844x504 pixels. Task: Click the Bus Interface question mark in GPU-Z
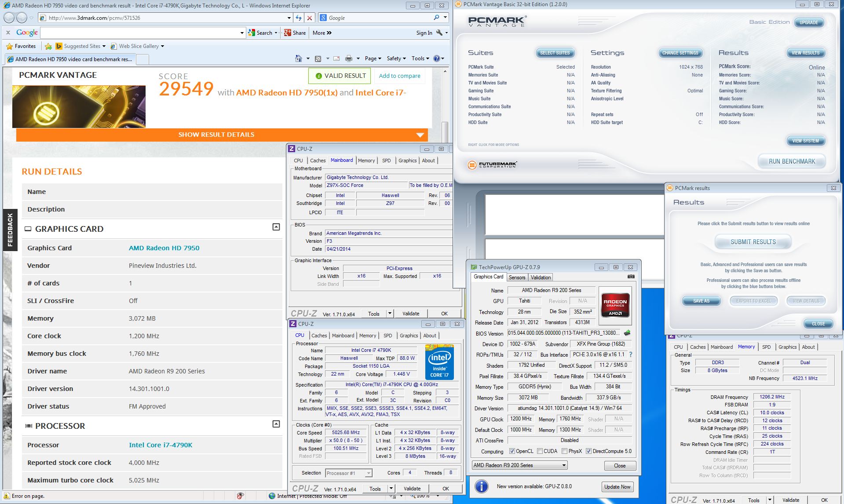631,354
